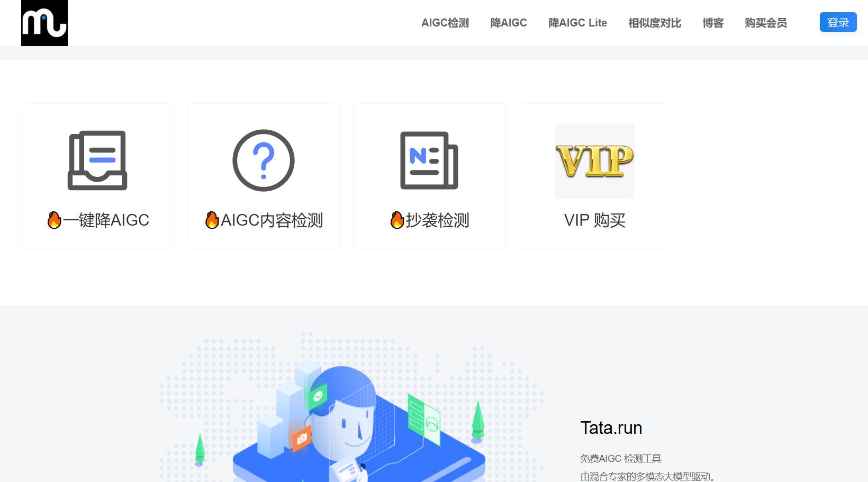868x482 pixels.
Task: Click the 免费AIGC 检测工具 text
Action: (621, 459)
